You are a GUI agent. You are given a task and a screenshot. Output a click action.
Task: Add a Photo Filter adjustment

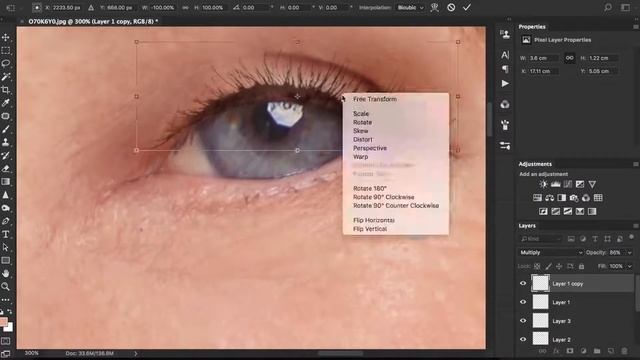pyautogui.click(x=574, y=198)
